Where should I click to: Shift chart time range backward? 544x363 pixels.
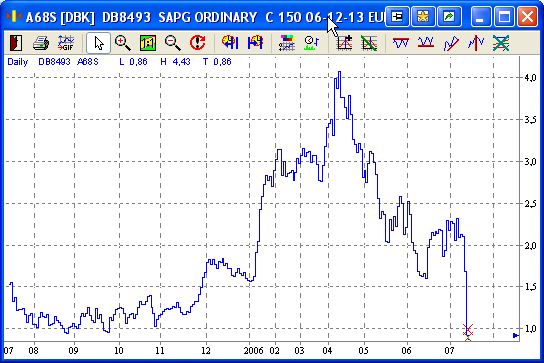click(x=230, y=43)
